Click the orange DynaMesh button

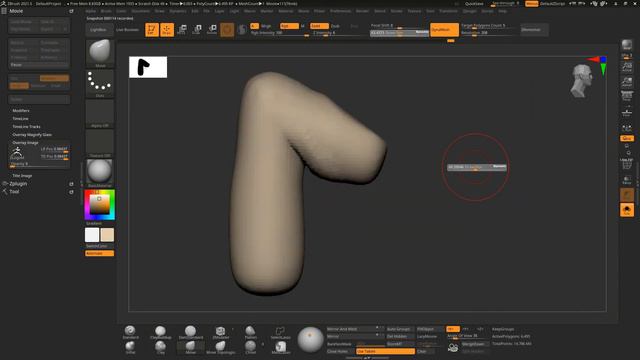444,29
